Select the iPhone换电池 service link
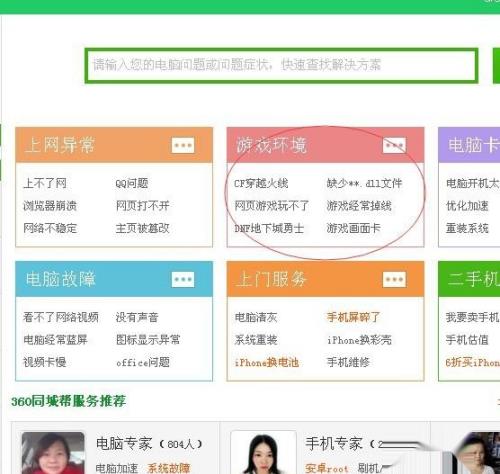The height and width of the screenshot is (474, 500). coord(267,362)
